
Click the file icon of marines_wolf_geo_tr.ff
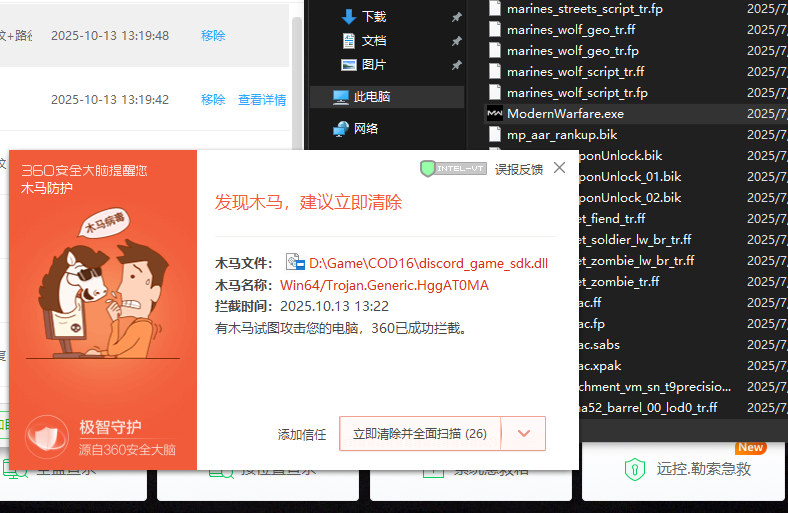(495, 30)
